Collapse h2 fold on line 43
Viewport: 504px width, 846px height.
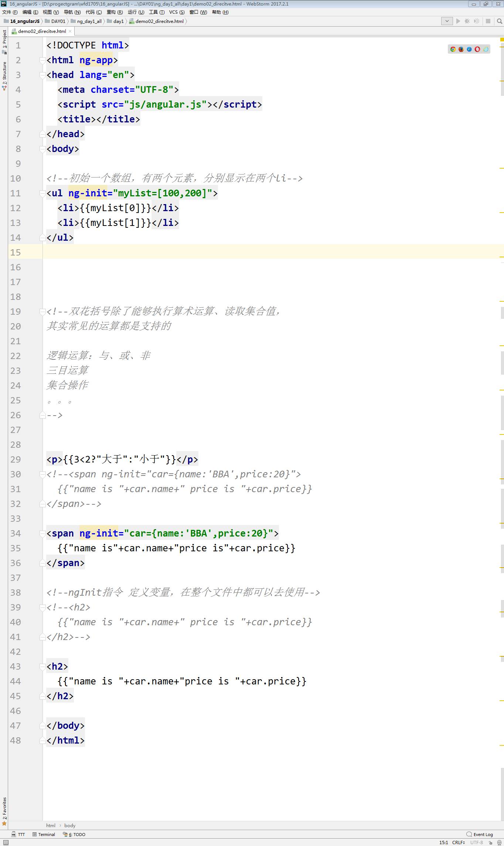pos(42,667)
